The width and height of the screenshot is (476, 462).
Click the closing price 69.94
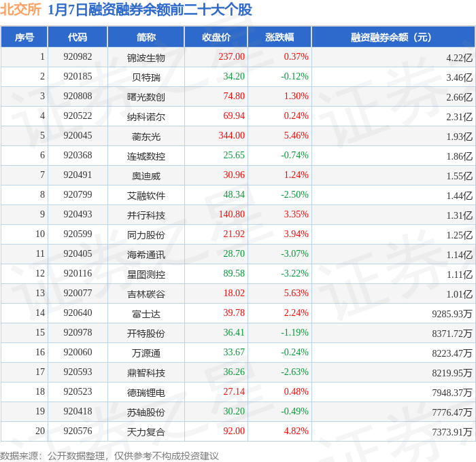click(234, 116)
